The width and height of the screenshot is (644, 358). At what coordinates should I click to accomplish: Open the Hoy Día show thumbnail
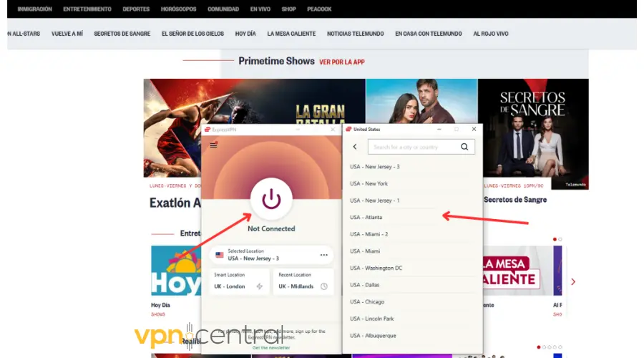(x=176, y=271)
